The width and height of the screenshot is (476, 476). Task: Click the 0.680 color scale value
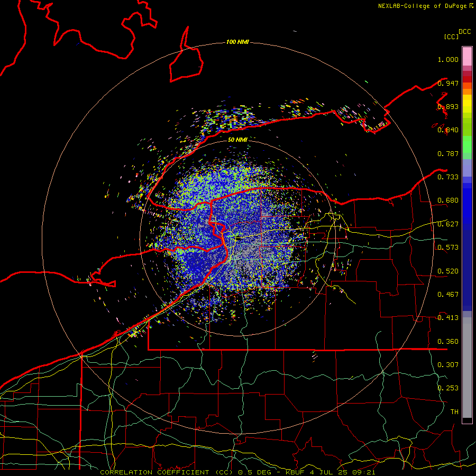[448, 200]
